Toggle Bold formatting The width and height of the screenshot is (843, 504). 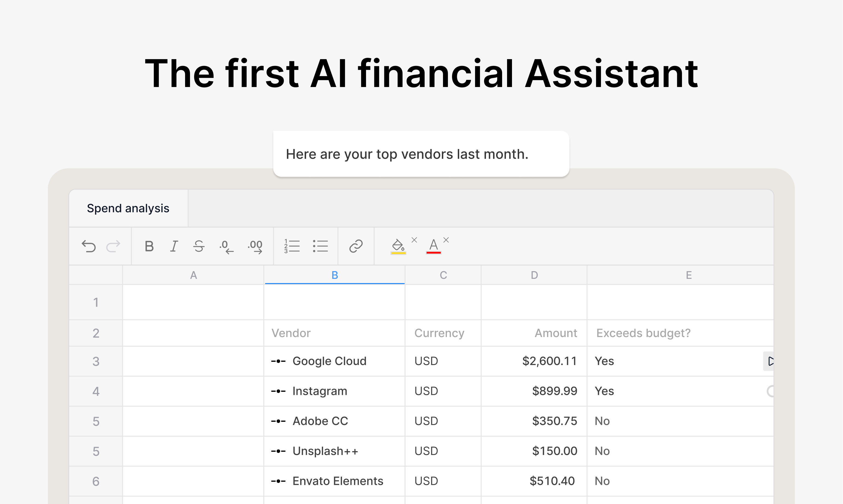pyautogui.click(x=149, y=246)
